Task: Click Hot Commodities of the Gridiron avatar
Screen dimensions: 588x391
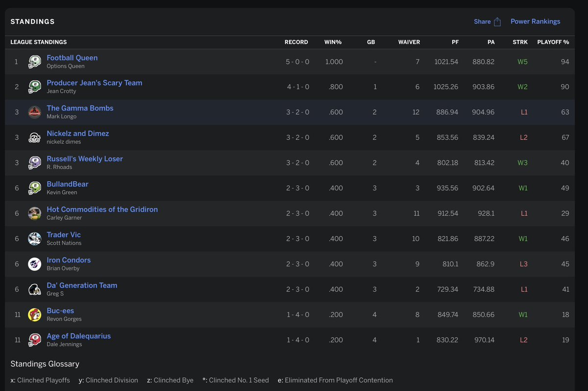Action: [x=34, y=213]
